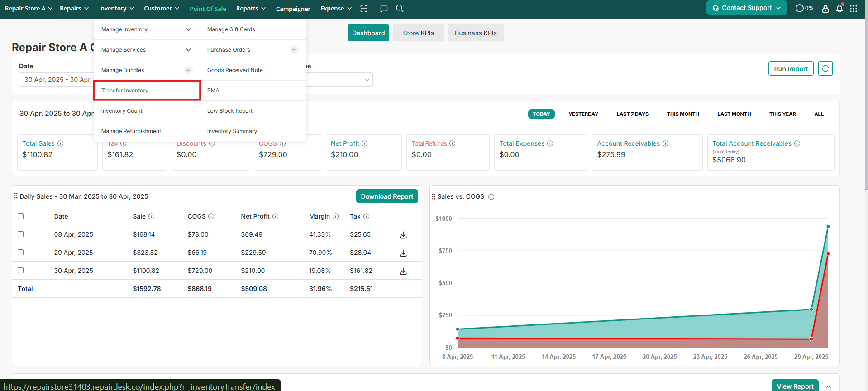
Task: Tick the checkbox for 29 Apr, 2025
Action: click(x=21, y=253)
